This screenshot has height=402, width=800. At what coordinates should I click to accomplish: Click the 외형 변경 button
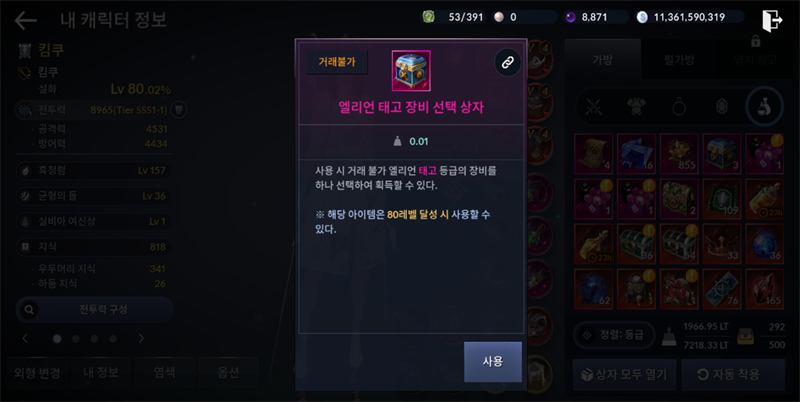(37, 373)
